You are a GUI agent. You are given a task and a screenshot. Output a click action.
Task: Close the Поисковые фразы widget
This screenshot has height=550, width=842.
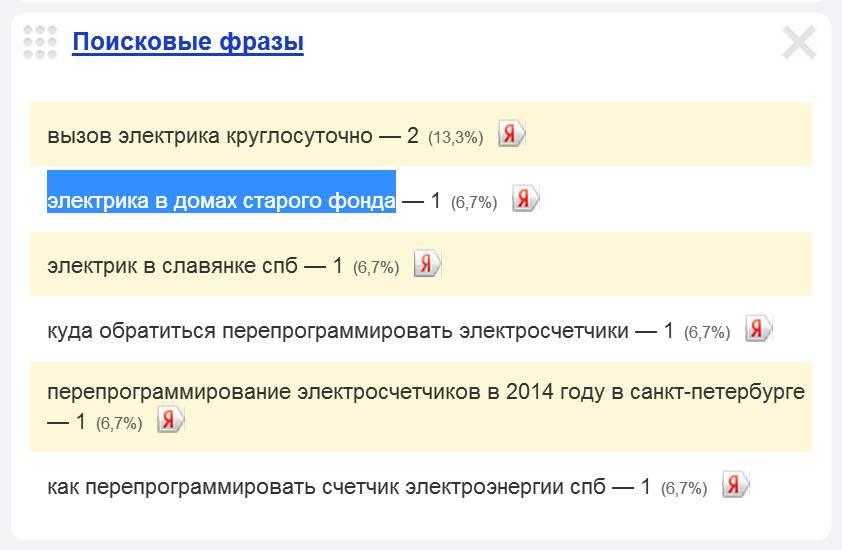pyautogui.click(x=799, y=42)
